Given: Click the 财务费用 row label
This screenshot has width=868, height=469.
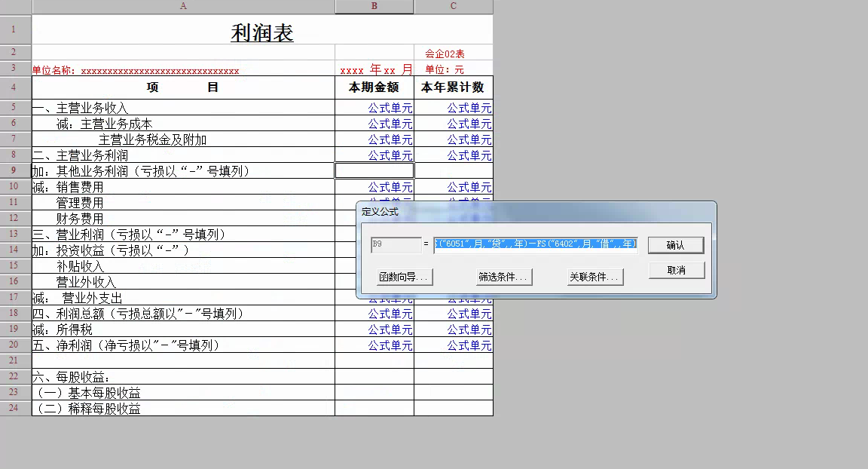Looking at the screenshot, I should (183, 218).
